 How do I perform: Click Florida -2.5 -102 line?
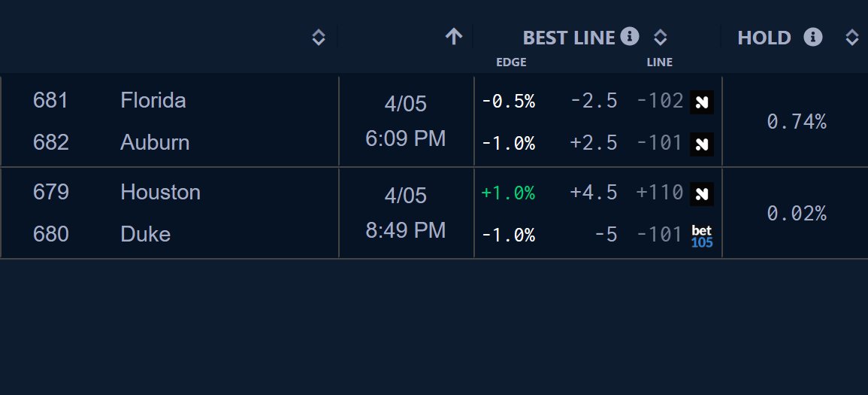[626, 101]
